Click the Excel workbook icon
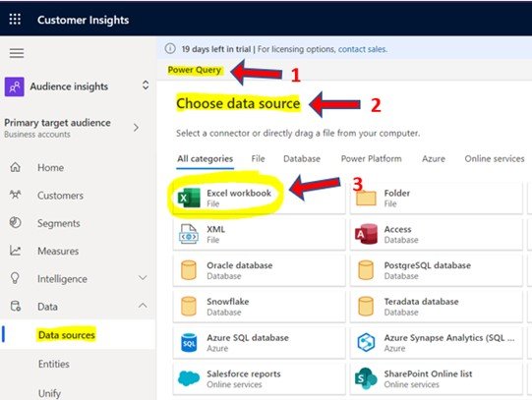The image size is (532, 400). [x=189, y=198]
